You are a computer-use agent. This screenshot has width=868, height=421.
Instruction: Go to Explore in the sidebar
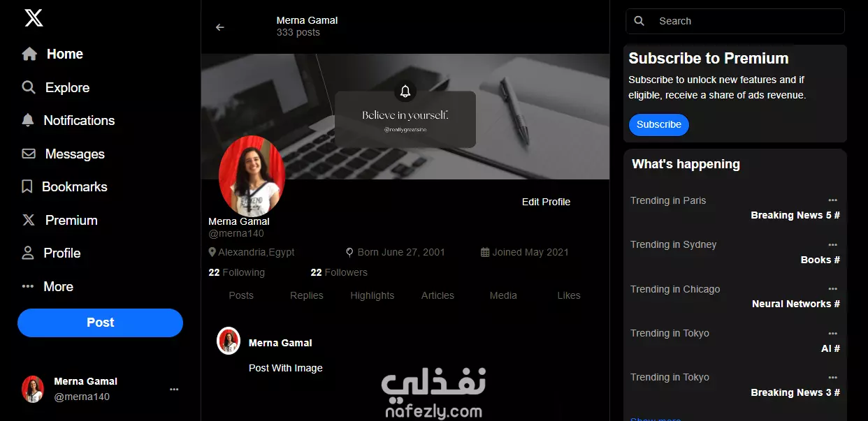click(67, 87)
